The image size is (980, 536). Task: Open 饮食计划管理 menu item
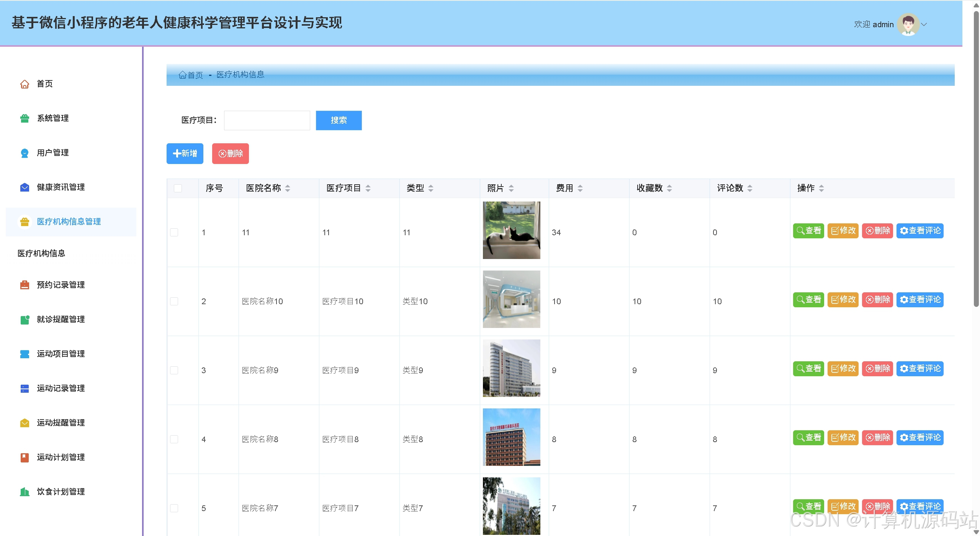[71, 492]
